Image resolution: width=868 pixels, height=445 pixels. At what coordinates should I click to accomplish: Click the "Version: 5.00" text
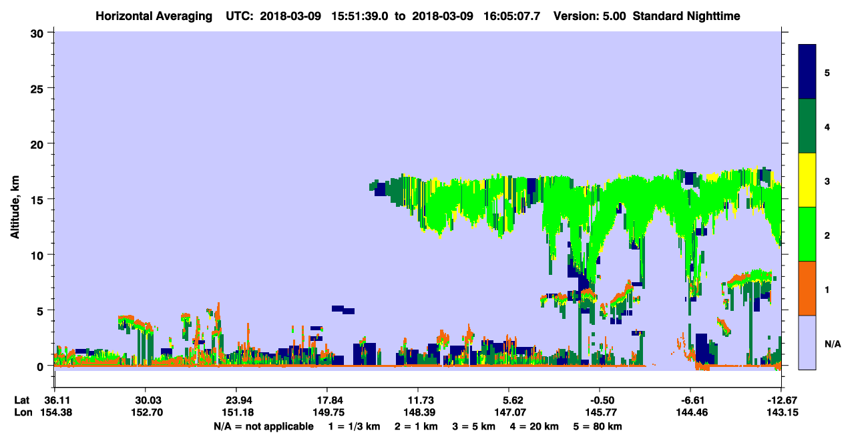[590, 15]
